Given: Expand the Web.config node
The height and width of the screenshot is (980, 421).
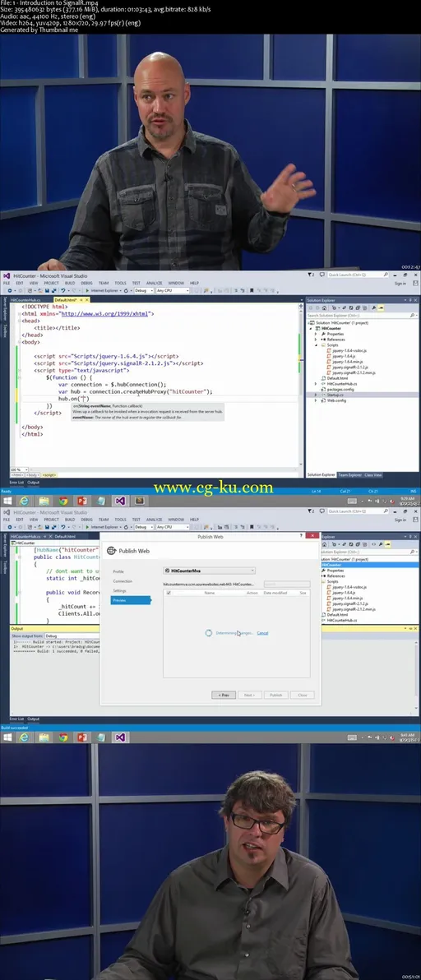Looking at the screenshot, I should 316,400.
